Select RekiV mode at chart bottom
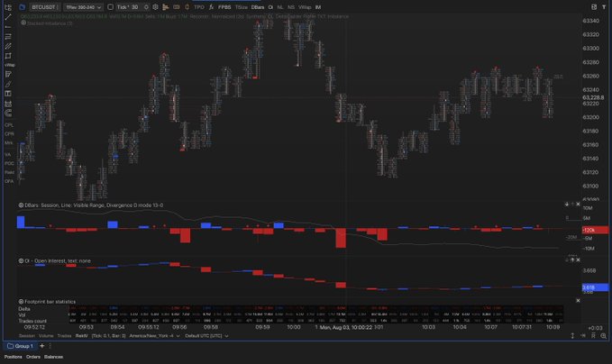 point(81,336)
